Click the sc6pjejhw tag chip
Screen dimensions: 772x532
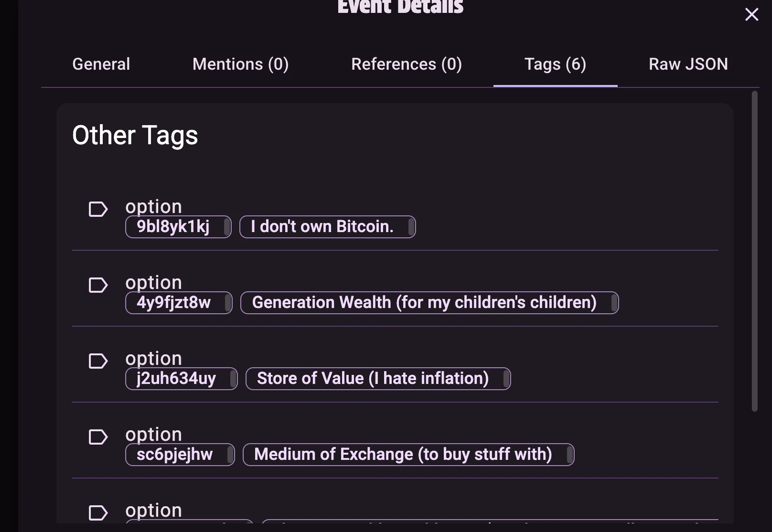click(x=175, y=454)
